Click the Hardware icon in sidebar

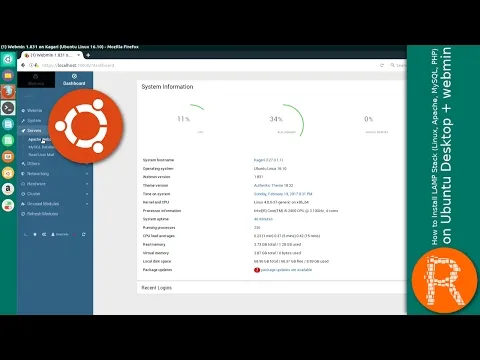point(23,184)
